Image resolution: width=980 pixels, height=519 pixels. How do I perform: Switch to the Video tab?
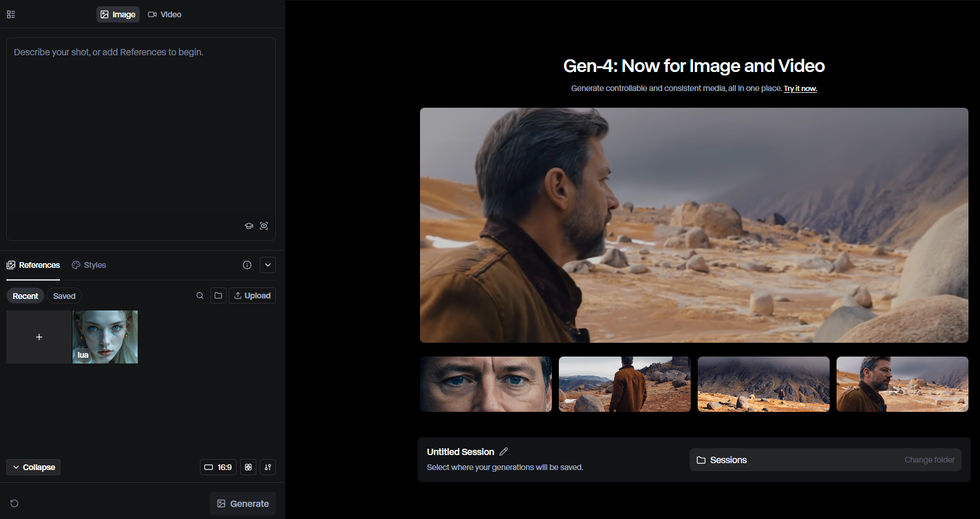165,14
